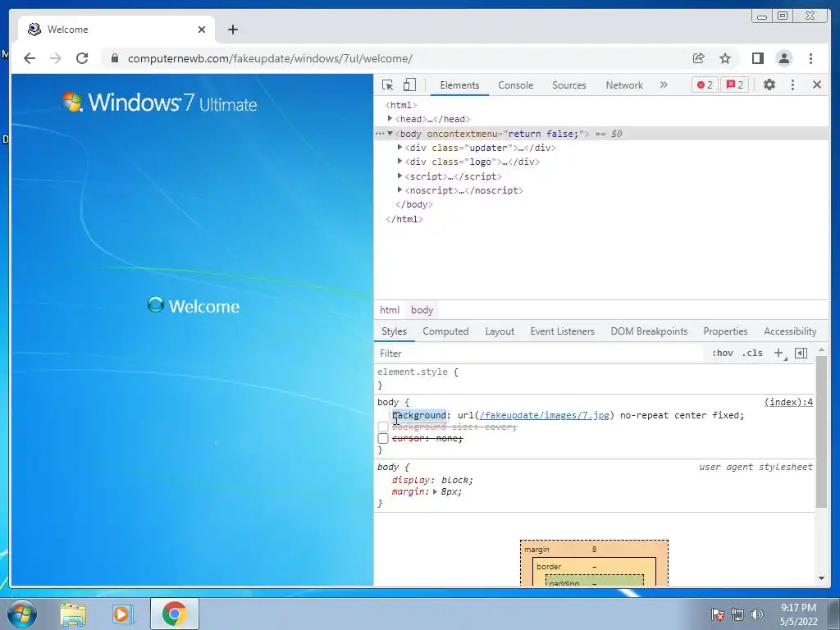The width and height of the screenshot is (840, 630).
Task: Add a new style rule plus icon
Action: pos(779,353)
